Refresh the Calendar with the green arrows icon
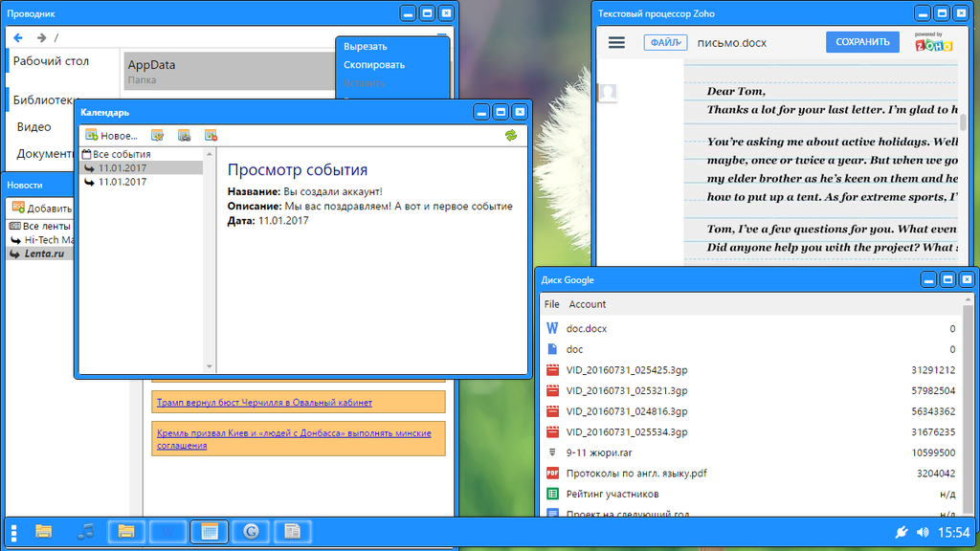The width and height of the screenshot is (980, 551). point(511,136)
